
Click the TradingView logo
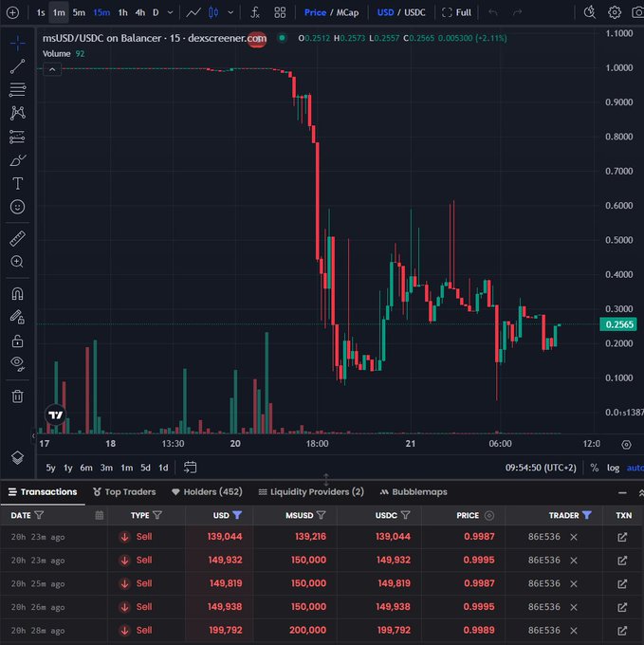tap(55, 415)
